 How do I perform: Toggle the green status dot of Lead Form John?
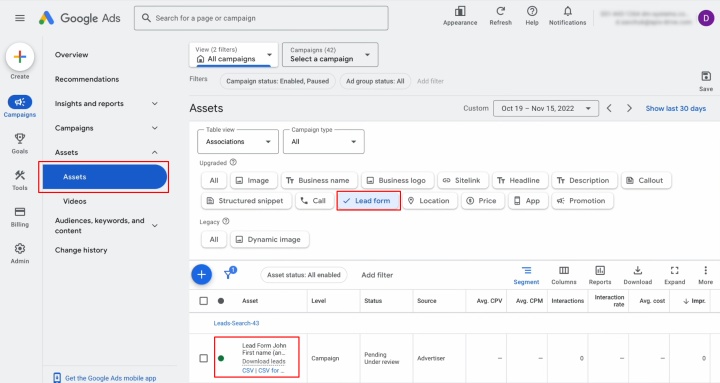tap(221, 358)
